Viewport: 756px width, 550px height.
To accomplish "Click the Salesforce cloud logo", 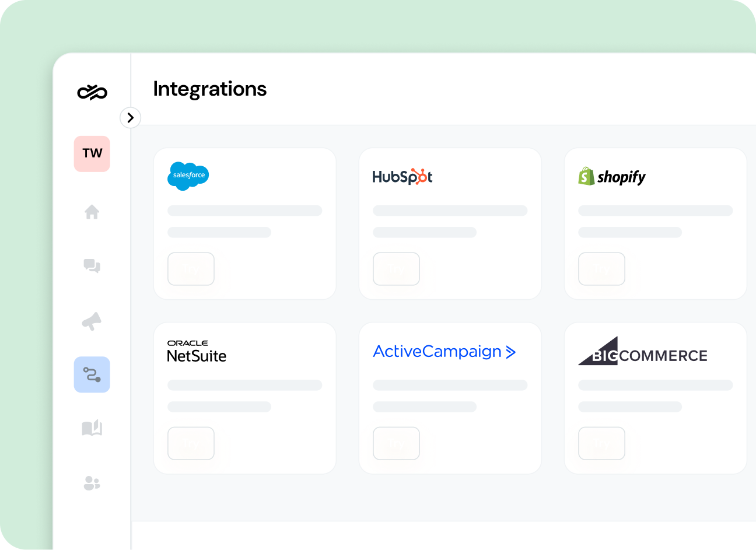I will point(188,176).
